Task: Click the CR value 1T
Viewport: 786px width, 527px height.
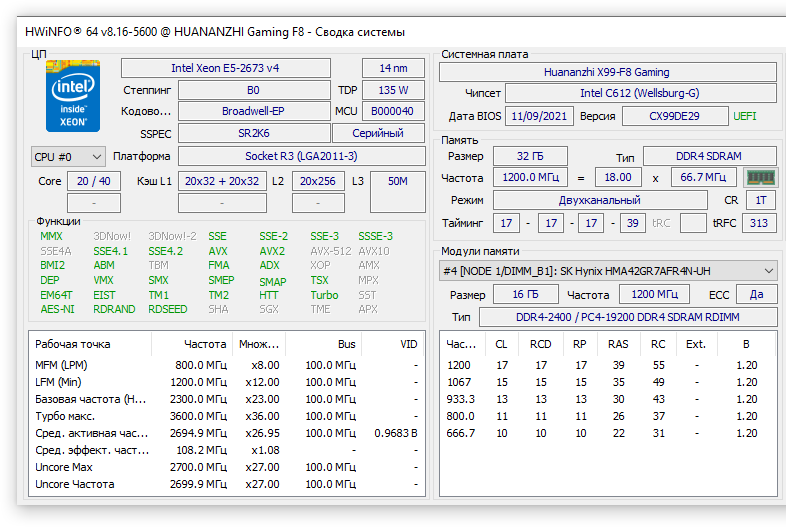Action: click(x=761, y=200)
